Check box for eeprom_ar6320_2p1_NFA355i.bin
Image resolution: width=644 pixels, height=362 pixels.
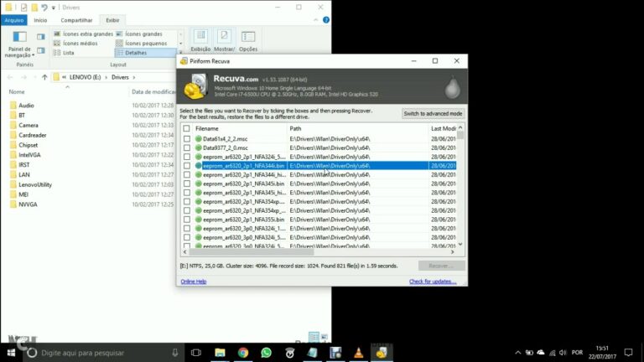coord(187,220)
